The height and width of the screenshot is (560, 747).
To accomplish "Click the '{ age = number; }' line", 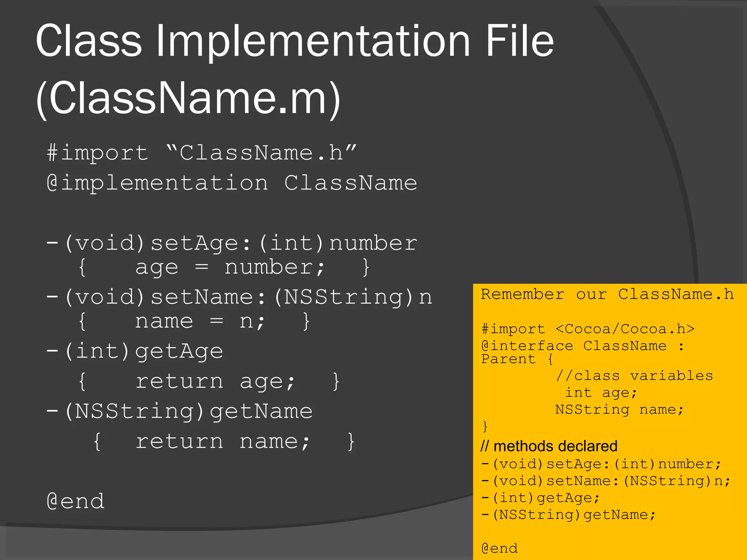I will click(224, 267).
